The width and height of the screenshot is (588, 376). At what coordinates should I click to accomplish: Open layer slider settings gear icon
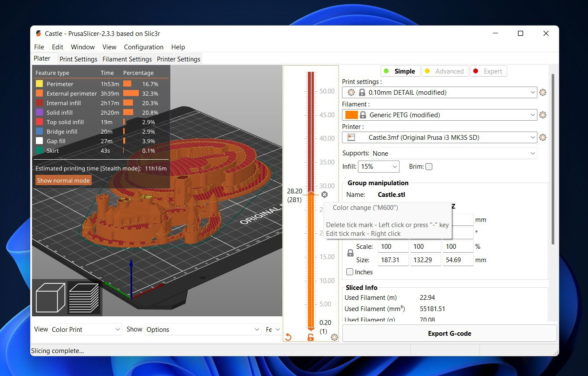(x=334, y=337)
